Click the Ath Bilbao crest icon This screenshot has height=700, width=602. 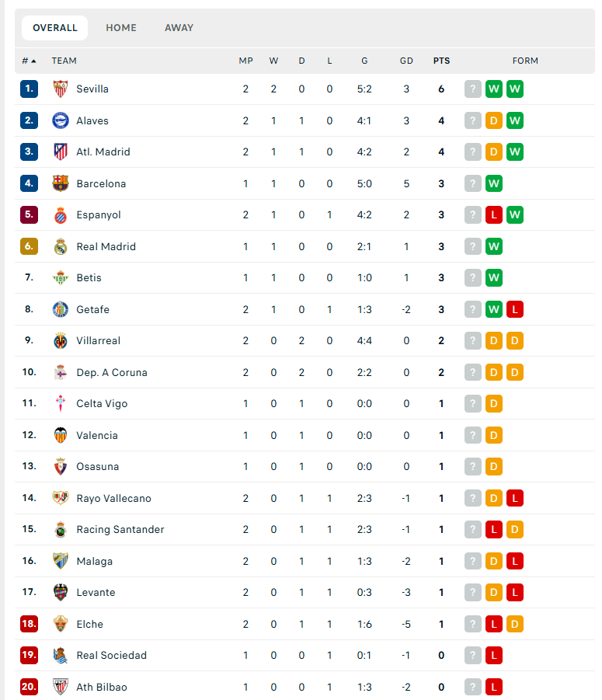(61, 687)
